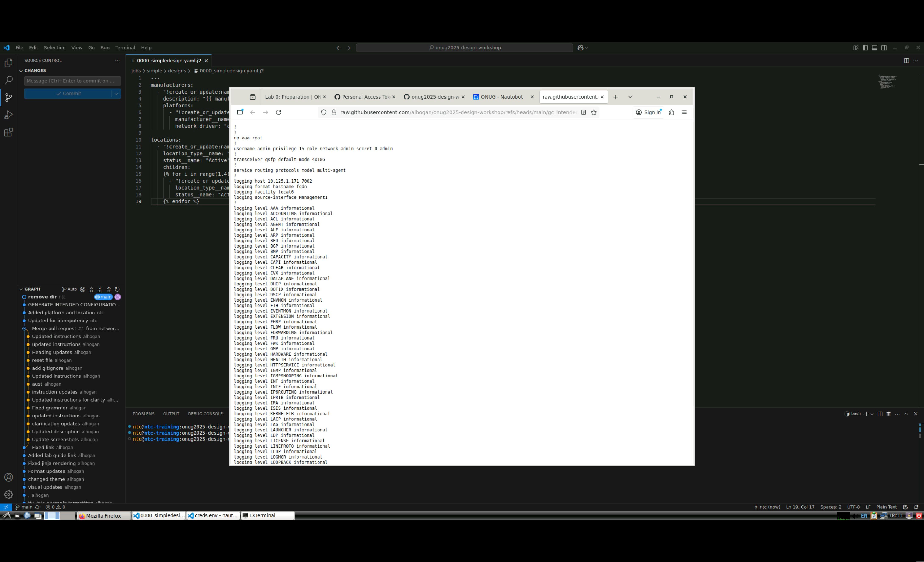
Task: Refresh the source control graph
Action: coord(117,289)
